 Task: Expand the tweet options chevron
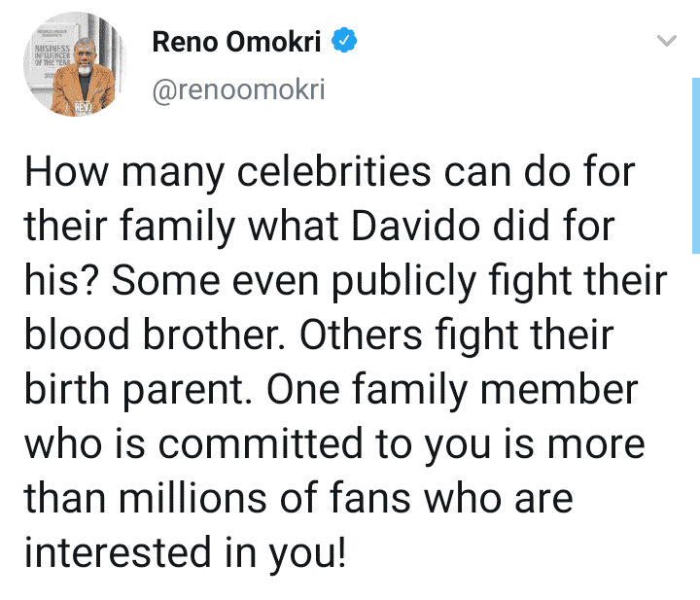click(x=667, y=42)
